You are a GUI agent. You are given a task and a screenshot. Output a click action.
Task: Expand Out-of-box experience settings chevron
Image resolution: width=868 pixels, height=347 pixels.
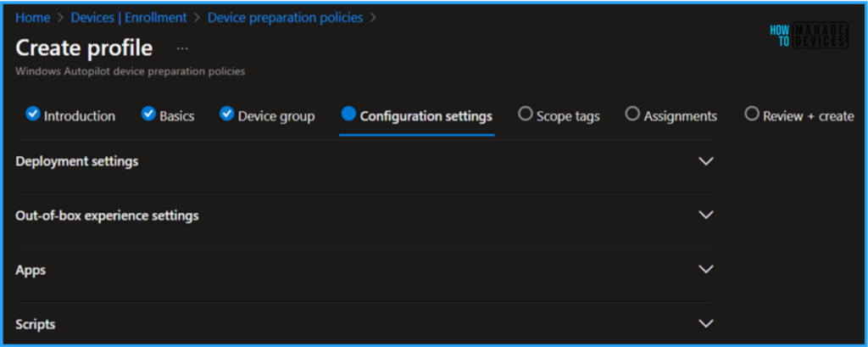tap(706, 215)
